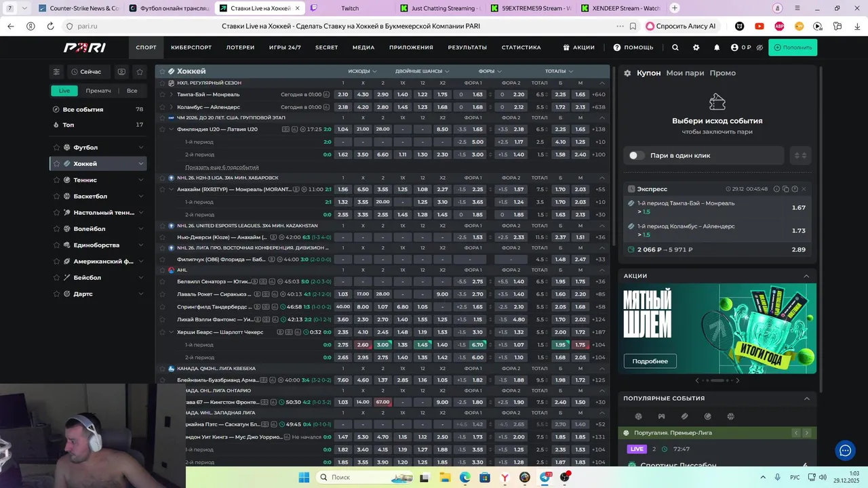
Task: Open Лотереи in top navigation
Action: click(240, 47)
